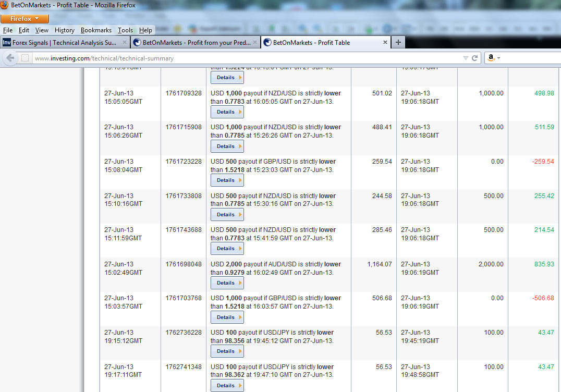561x392 pixels.
Task: Click sale date 27-Jun-13 19:45:19GMT
Action: click(420, 337)
